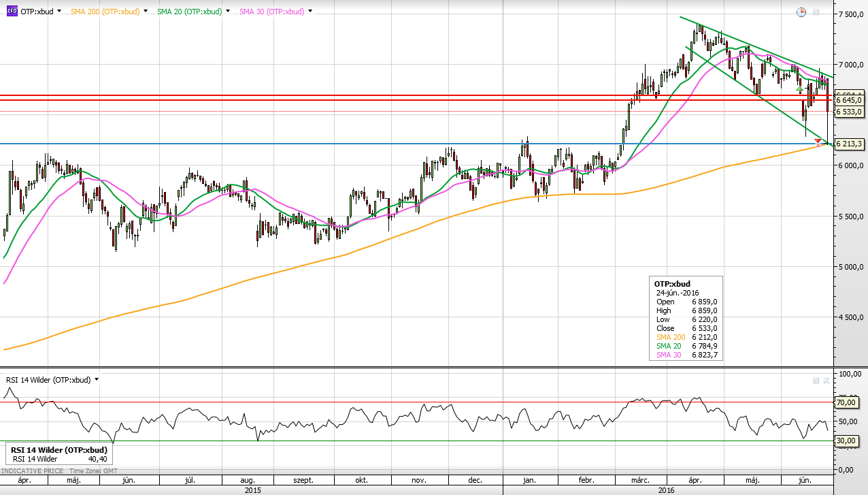Click the 6 645,0 price level tag
868x495 pixels.
(849, 101)
